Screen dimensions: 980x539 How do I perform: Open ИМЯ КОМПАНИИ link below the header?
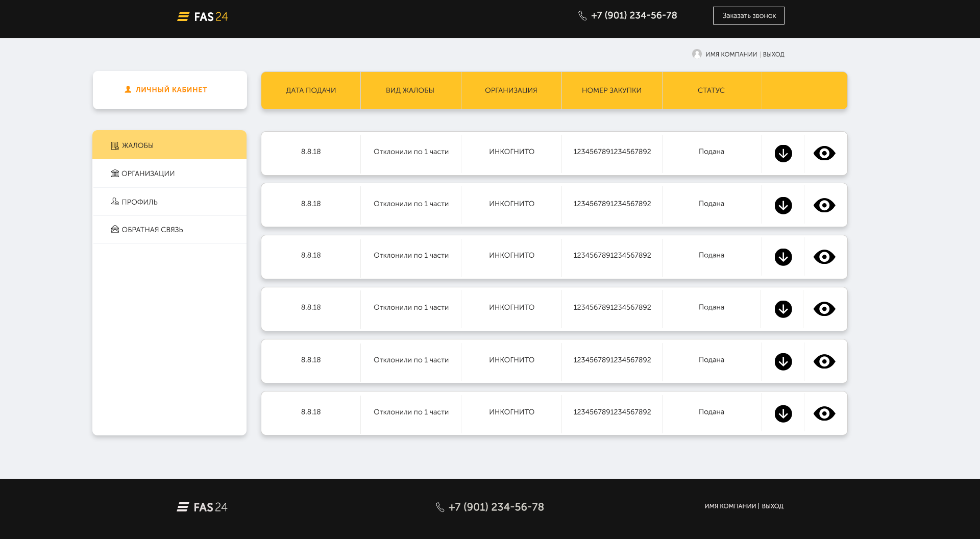tap(731, 54)
